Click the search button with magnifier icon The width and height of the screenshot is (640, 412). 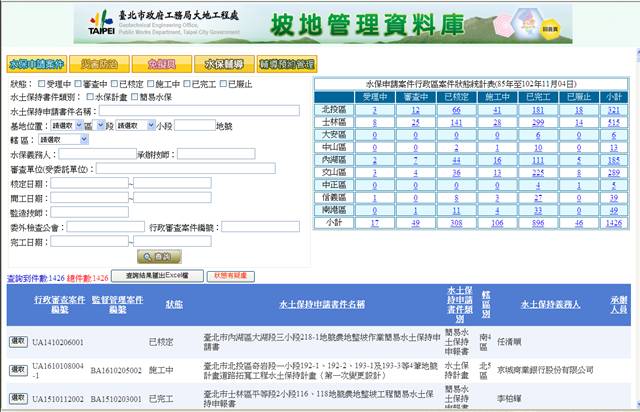click(159, 256)
